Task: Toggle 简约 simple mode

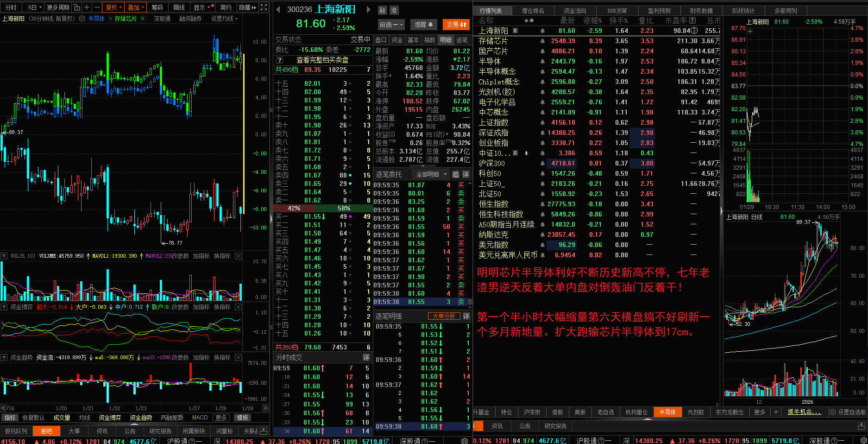Action: click(x=226, y=7)
